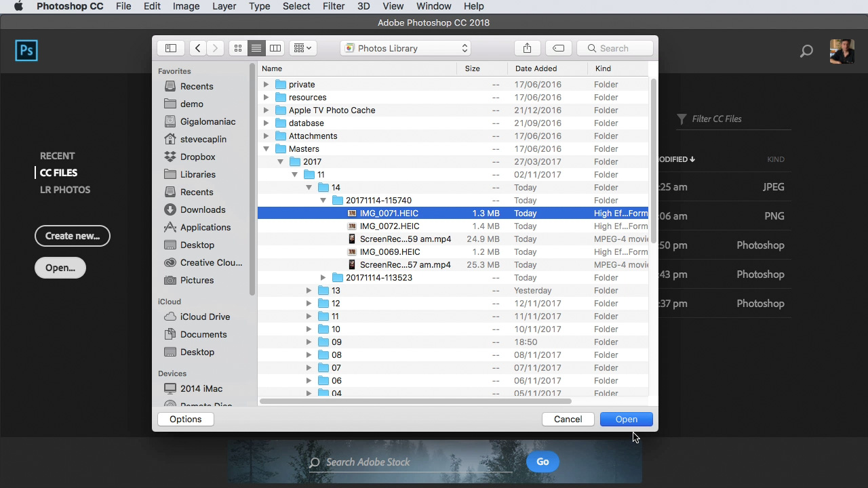This screenshot has height=488, width=868.
Task: Click the Share button in dialog toolbar
Action: click(x=527, y=48)
